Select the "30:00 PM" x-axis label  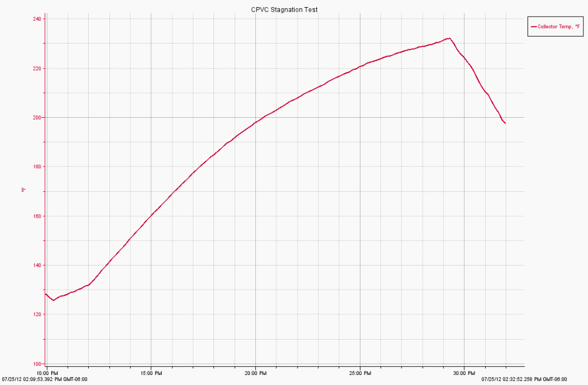(464, 373)
